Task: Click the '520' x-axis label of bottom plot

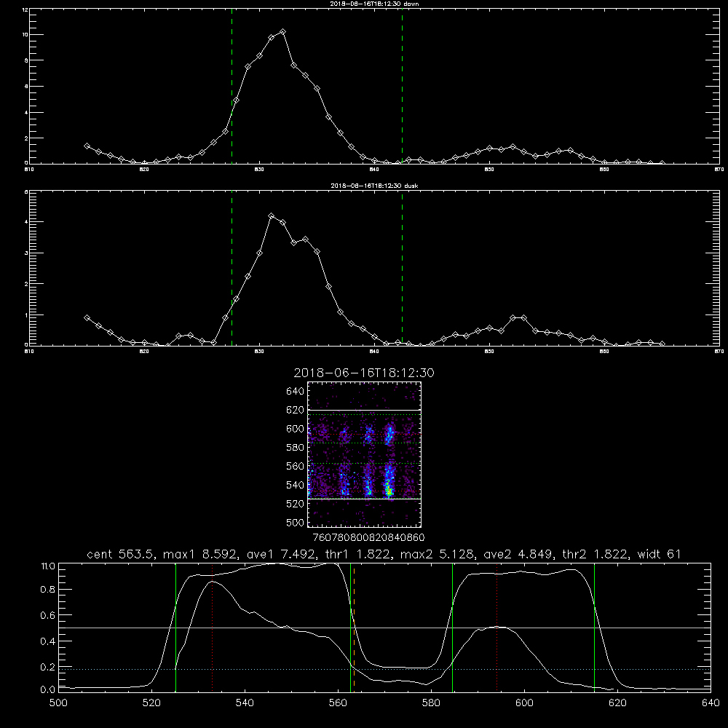Action: pos(151,703)
